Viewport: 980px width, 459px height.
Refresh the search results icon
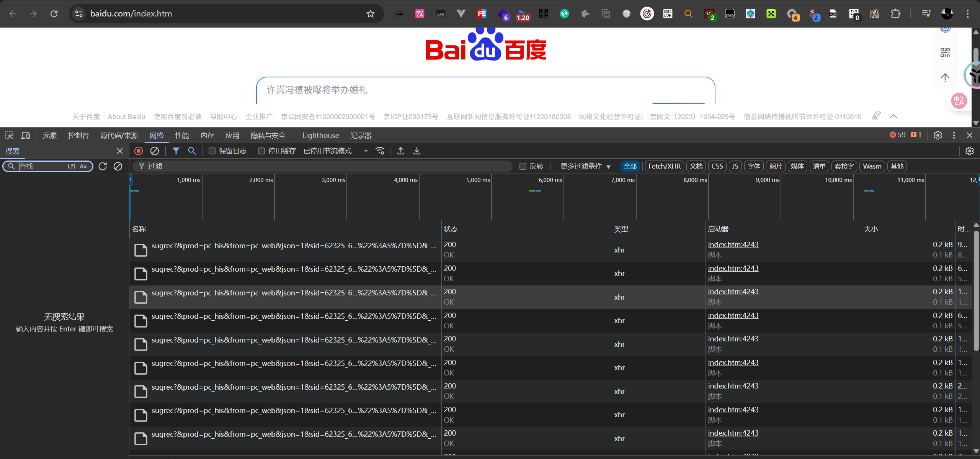[x=103, y=166]
